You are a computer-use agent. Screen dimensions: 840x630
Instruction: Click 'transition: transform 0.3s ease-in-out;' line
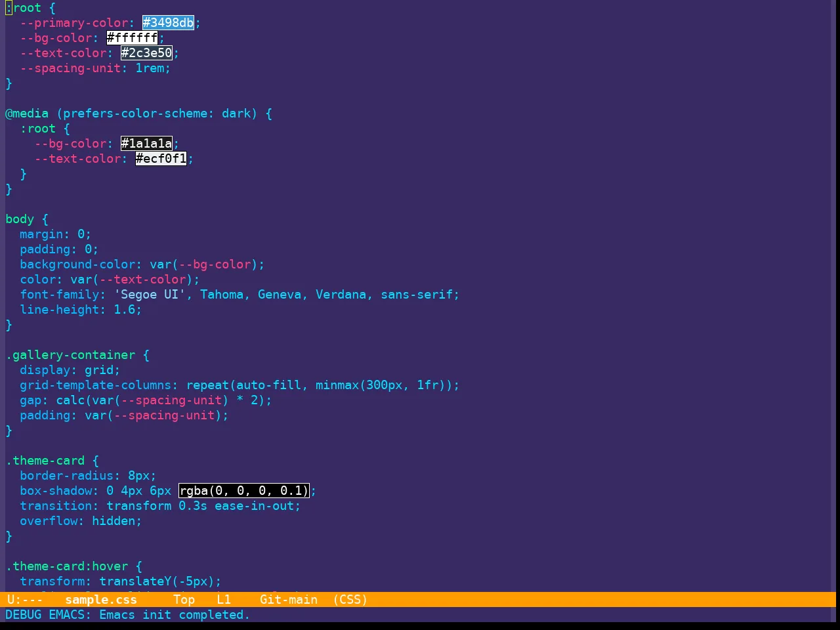160,506
